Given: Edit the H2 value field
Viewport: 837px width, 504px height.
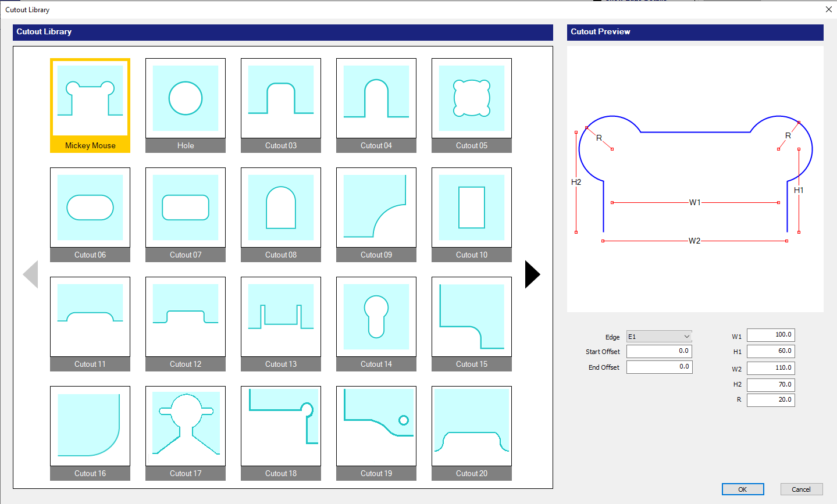Looking at the screenshot, I should (771, 385).
